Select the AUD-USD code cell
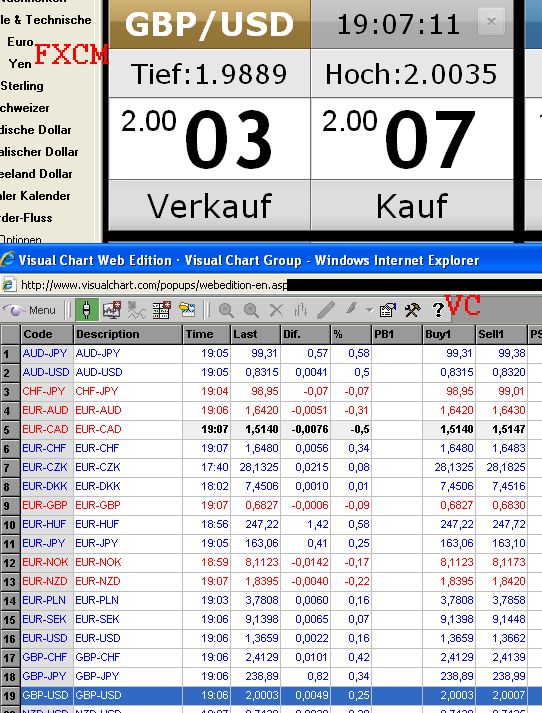This screenshot has height=713, width=542. 46,372
